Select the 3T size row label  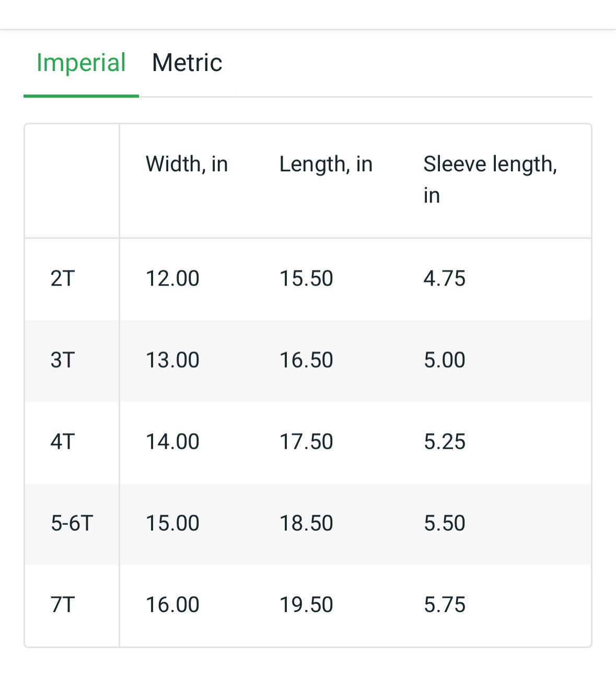coord(63,360)
